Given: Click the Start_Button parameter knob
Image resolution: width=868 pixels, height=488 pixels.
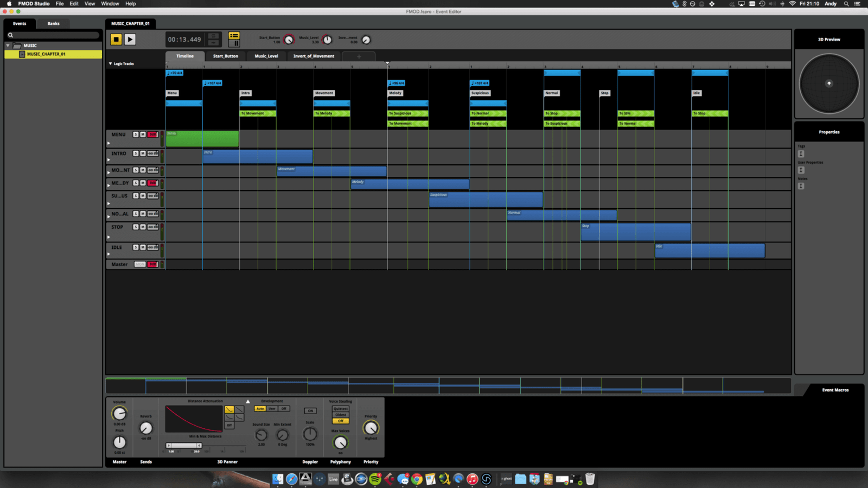Looking at the screenshot, I should (289, 40).
